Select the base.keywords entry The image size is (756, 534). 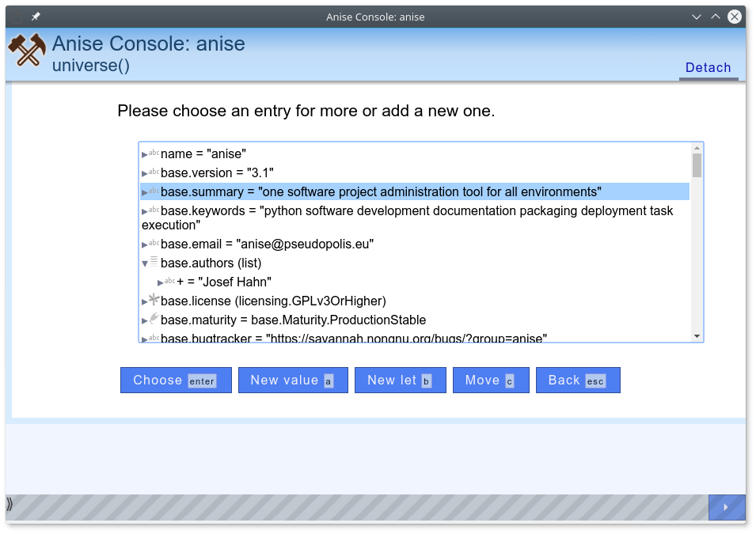pyautogui.click(x=415, y=218)
